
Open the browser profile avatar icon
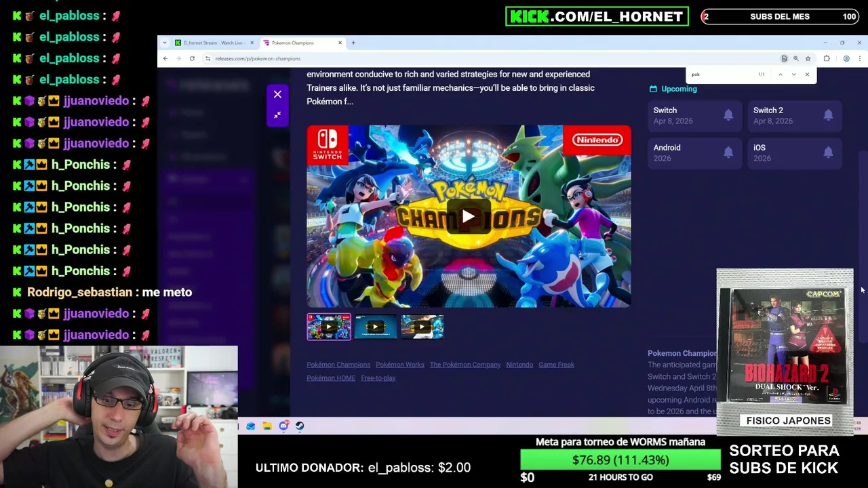click(x=846, y=58)
